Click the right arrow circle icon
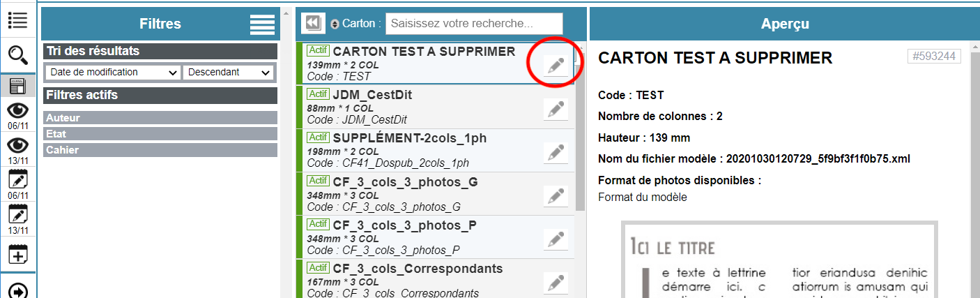 tap(17, 290)
